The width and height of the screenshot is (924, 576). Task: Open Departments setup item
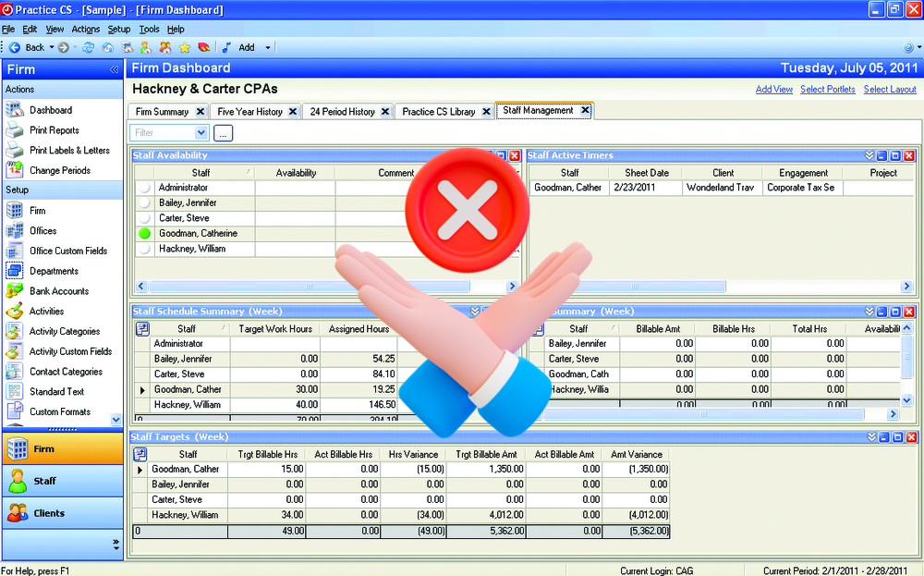54,271
